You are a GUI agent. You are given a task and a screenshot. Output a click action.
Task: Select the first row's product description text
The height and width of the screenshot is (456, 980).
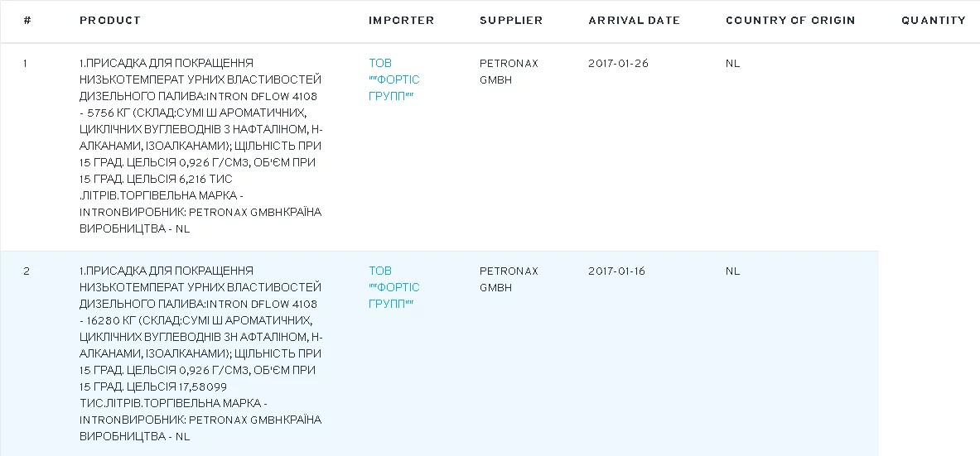(200, 146)
